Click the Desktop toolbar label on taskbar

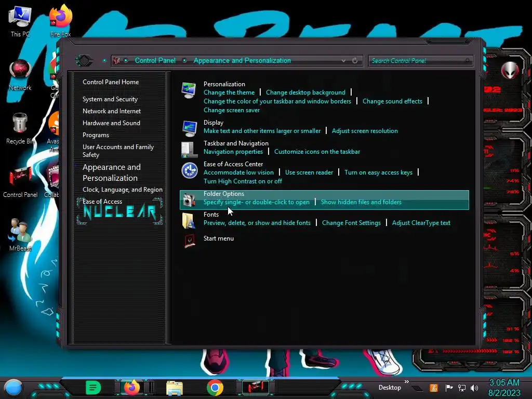tap(390, 388)
